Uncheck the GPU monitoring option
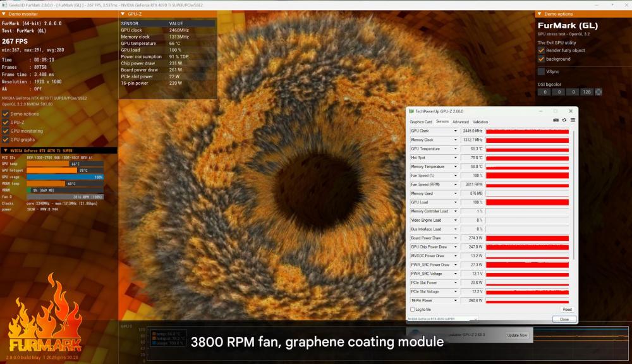Screen dimensions: 632x364 pyautogui.click(x=6, y=131)
